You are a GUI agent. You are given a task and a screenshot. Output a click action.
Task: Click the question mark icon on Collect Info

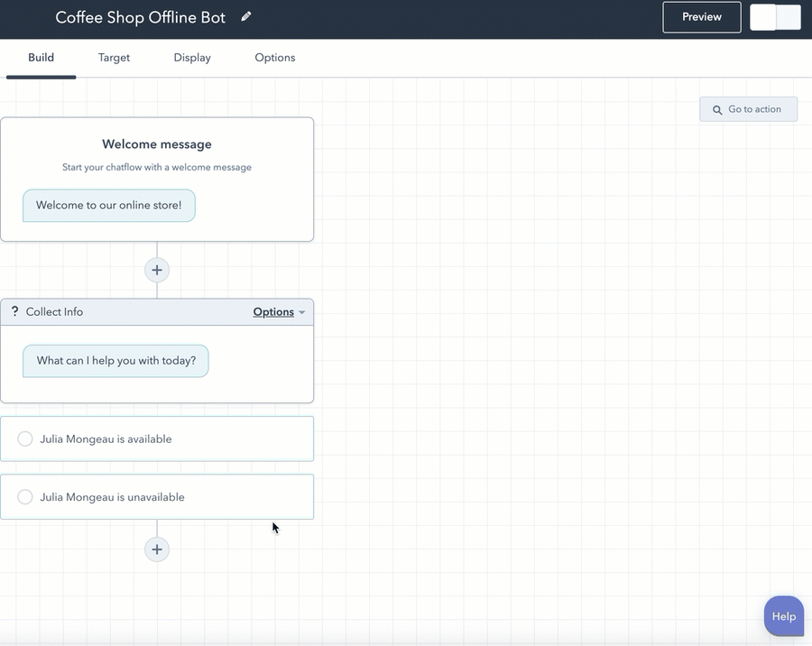[x=14, y=311]
